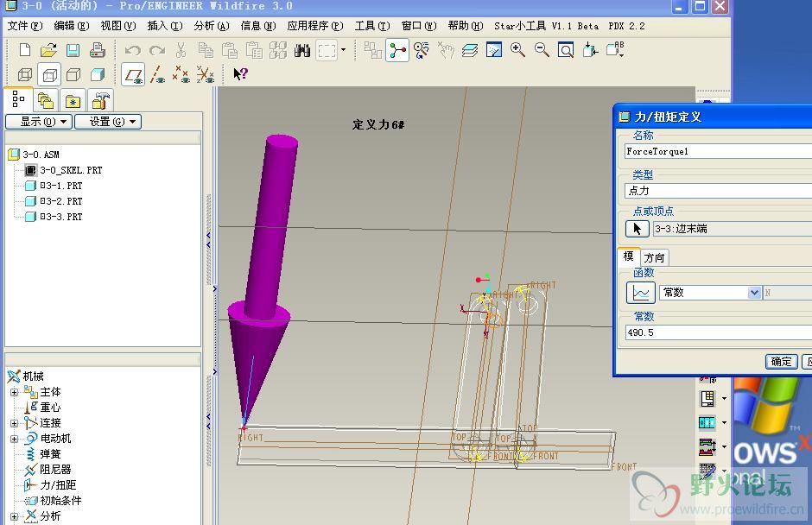Viewport: 812px width, 525px height.
Task: Click the Copy icon in toolbar
Action: point(206,50)
